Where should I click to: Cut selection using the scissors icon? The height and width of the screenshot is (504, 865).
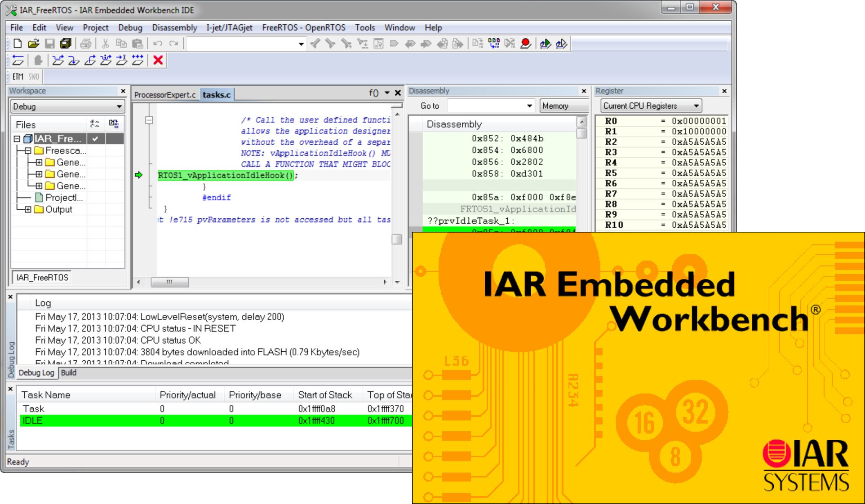click(x=105, y=44)
